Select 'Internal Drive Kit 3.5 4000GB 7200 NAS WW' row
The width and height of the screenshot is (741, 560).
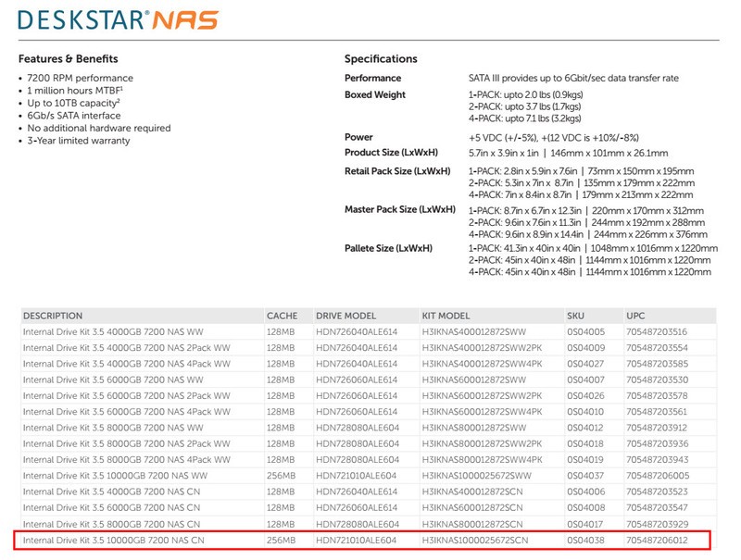369,332
